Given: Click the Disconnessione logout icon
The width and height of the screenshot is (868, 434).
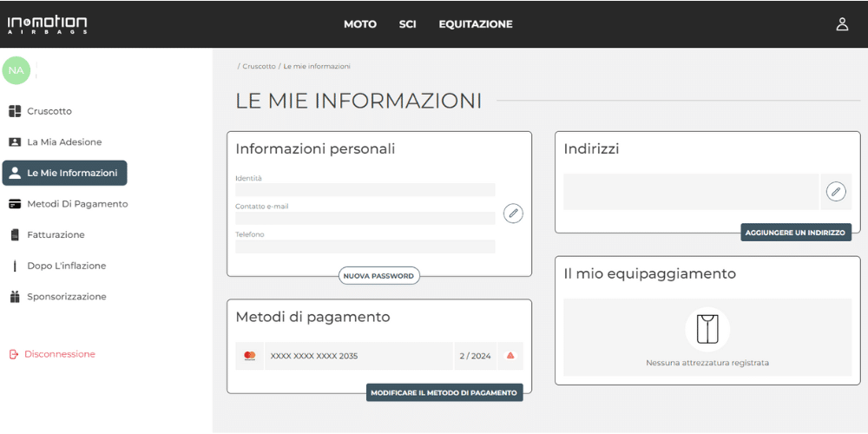Looking at the screenshot, I should coord(15,354).
